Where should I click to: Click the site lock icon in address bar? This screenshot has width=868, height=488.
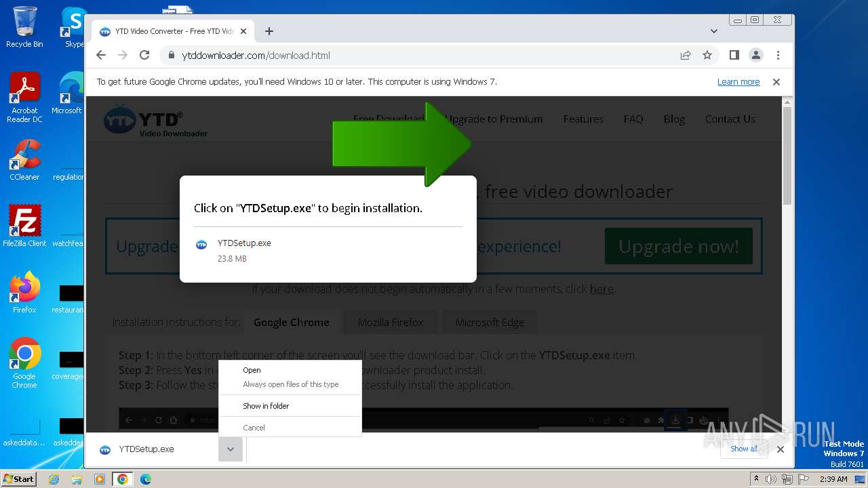[x=171, y=56]
